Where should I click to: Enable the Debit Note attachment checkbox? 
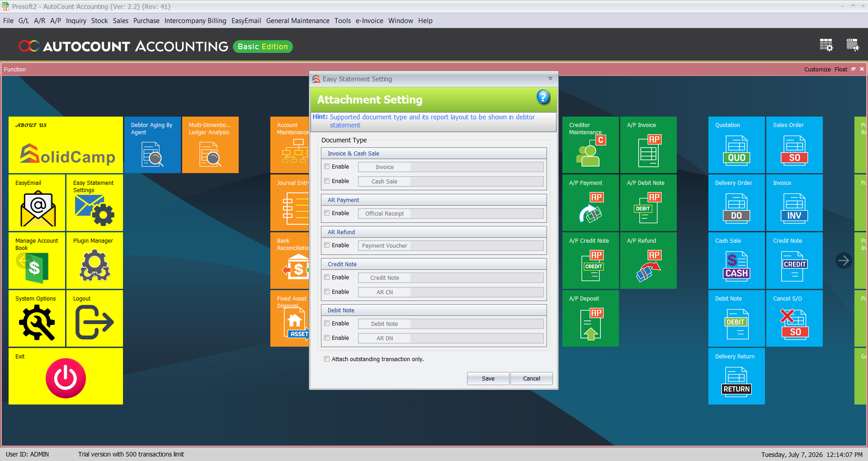point(327,324)
